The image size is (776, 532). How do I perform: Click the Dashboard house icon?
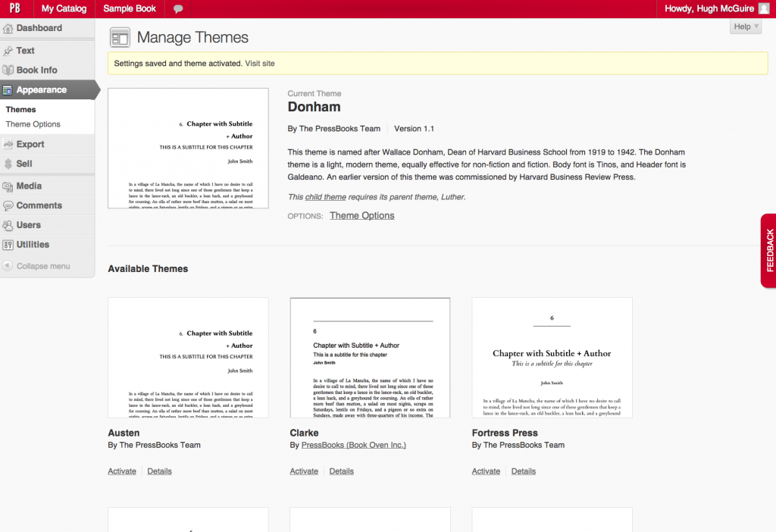[8, 28]
